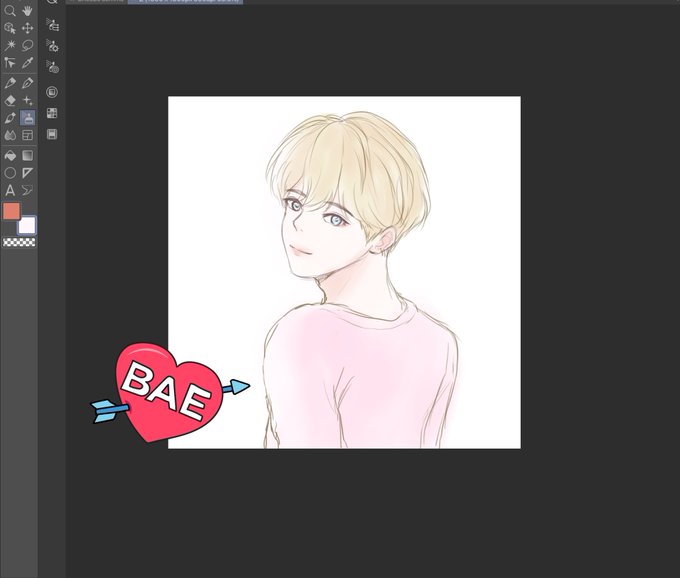
Task: Pick the white sub color swatch
Action: coord(27,225)
